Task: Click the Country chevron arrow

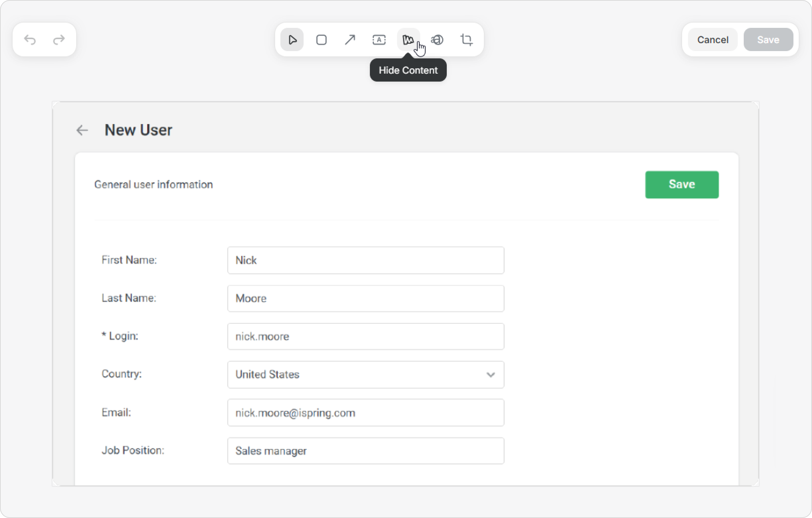Action: 491,375
